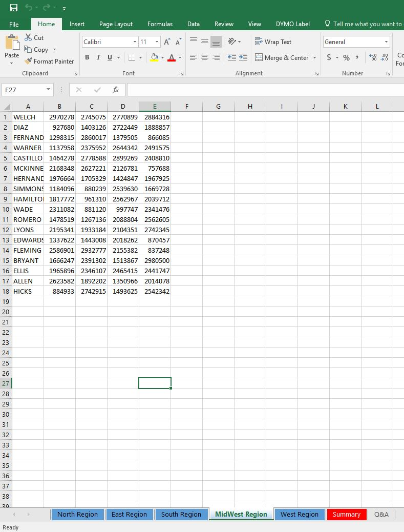This screenshot has height=532, width=404.
Task: Open the Number dialog launcher
Action: pyautogui.click(x=388, y=73)
